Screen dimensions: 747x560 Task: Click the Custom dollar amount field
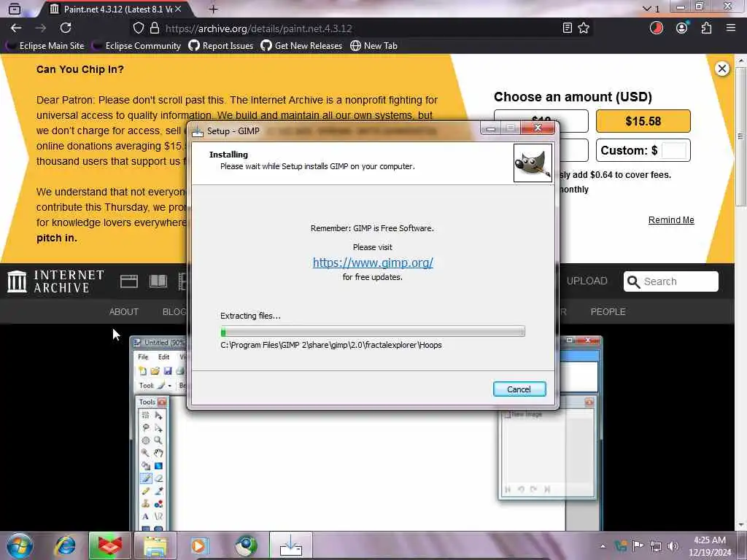coord(674,150)
